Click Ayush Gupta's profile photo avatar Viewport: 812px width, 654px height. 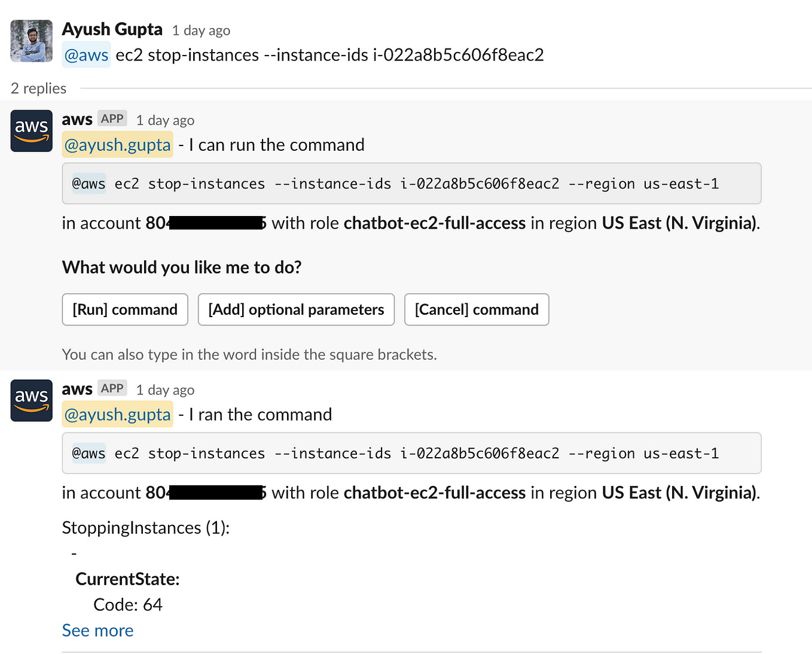(x=32, y=41)
